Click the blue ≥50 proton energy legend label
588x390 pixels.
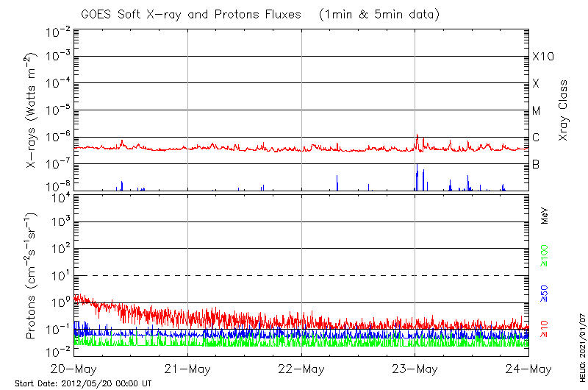[x=545, y=292]
